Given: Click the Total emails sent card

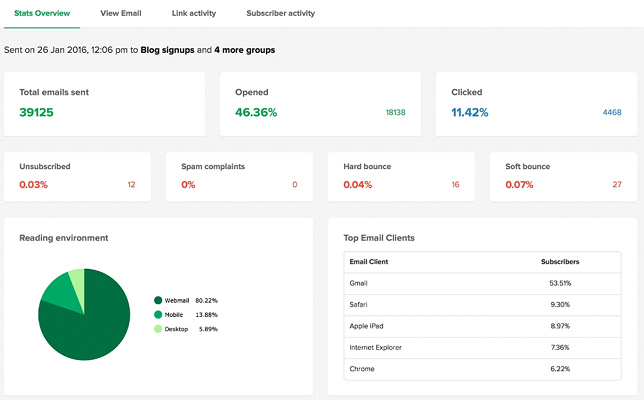Looking at the screenshot, I should click(104, 104).
